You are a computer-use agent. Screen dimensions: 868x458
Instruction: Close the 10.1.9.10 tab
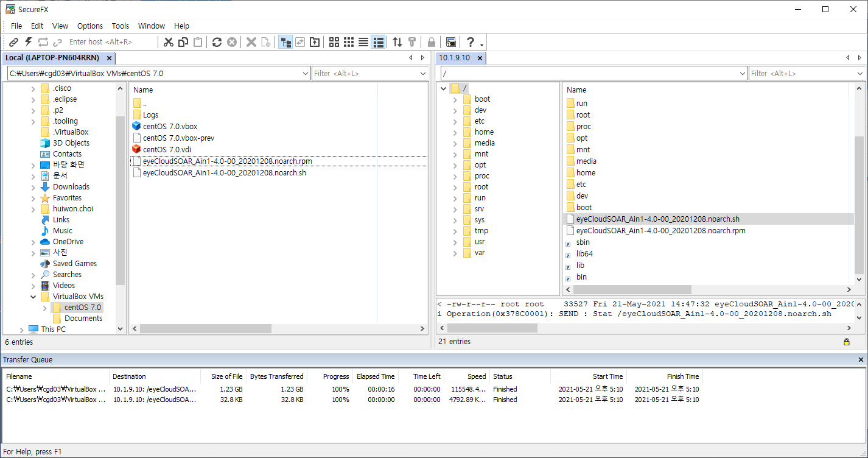(x=479, y=58)
